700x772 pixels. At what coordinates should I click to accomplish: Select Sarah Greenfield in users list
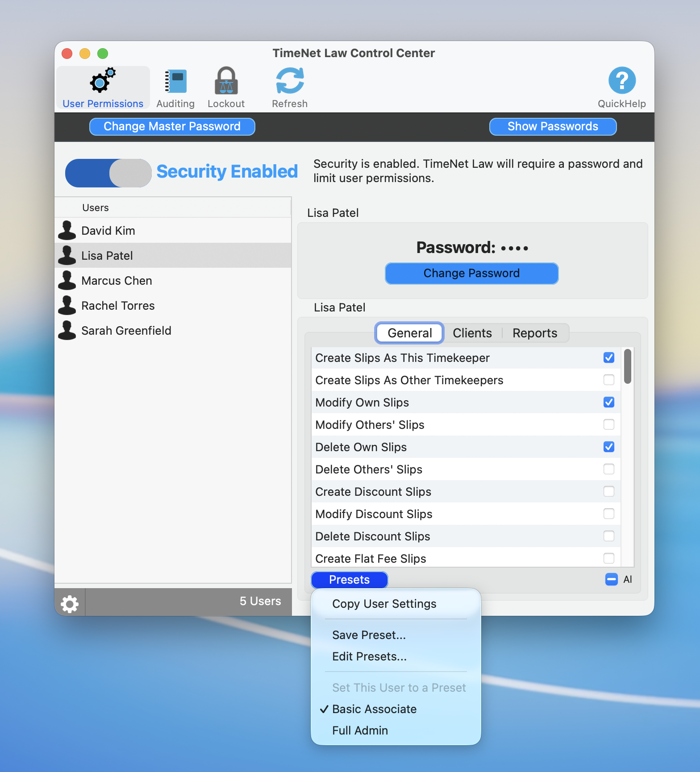tap(173, 330)
